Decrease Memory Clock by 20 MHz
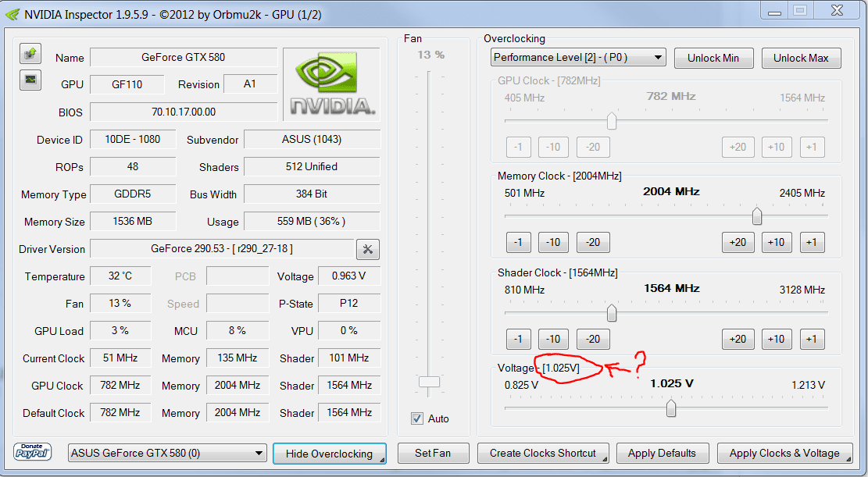This screenshot has height=477, width=868. click(x=594, y=242)
